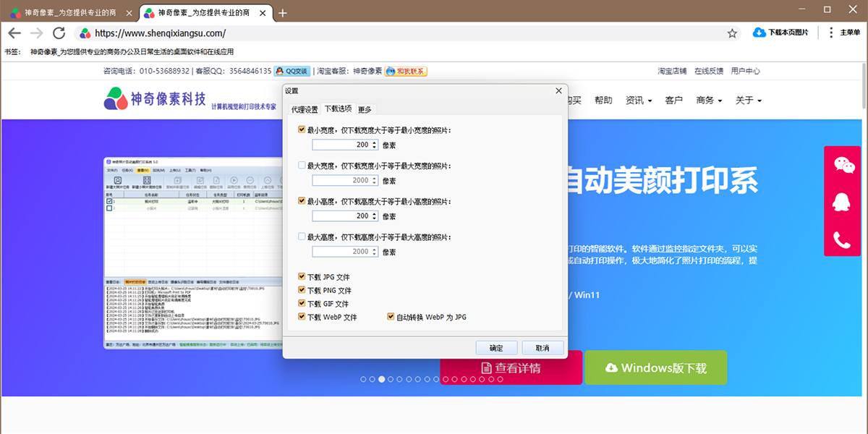The image size is (868, 434).
Task: Click into the minimum height value field
Action: tap(341, 216)
